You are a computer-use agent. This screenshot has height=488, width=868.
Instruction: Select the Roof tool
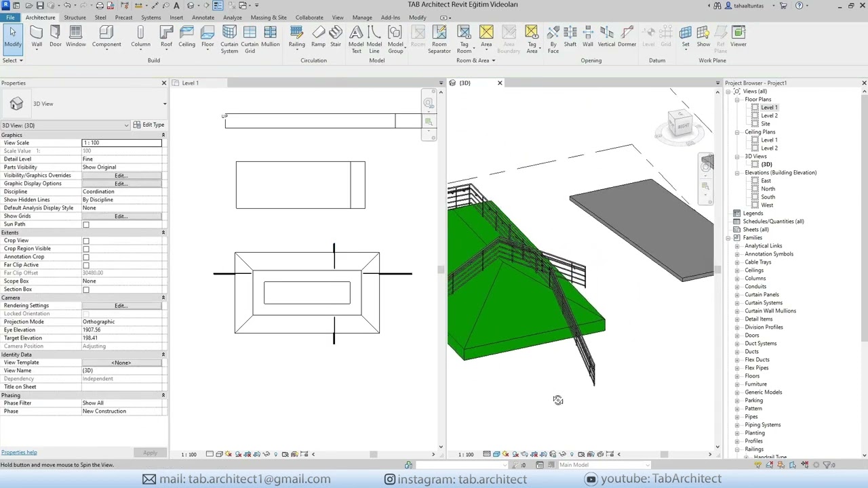click(x=166, y=37)
